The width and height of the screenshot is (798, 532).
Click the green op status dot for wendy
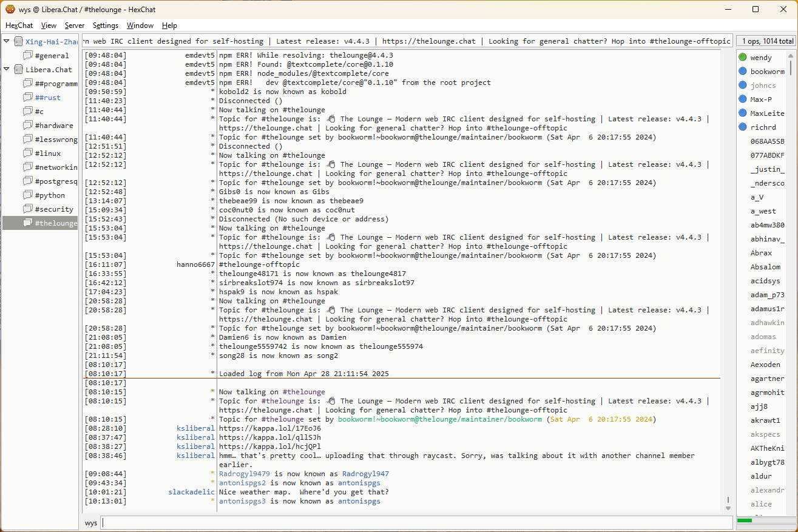click(x=742, y=58)
